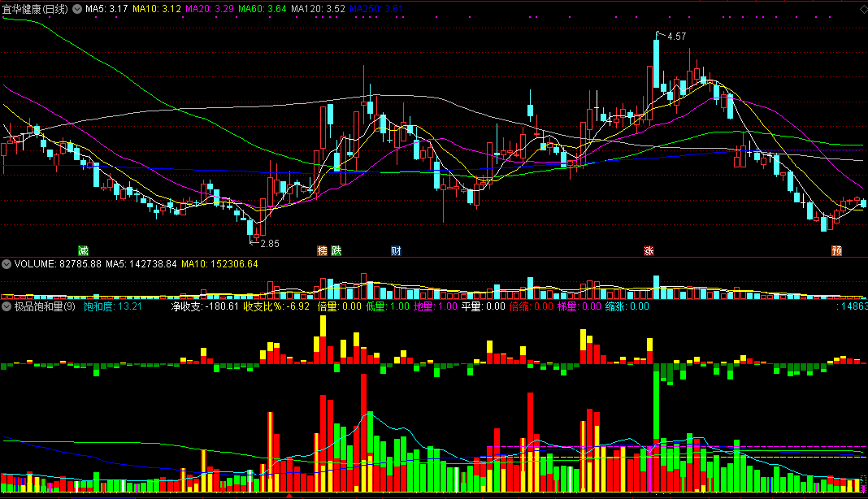The height and width of the screenshot is (499, 868).
Task: Click the 宜华健康(日线) chart title
Action: tap(36, 9)
